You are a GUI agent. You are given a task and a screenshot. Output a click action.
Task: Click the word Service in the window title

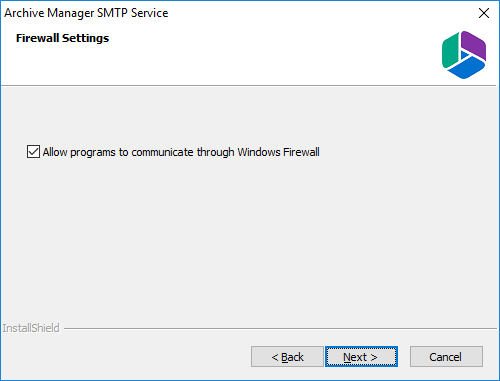tap(150, 13)
